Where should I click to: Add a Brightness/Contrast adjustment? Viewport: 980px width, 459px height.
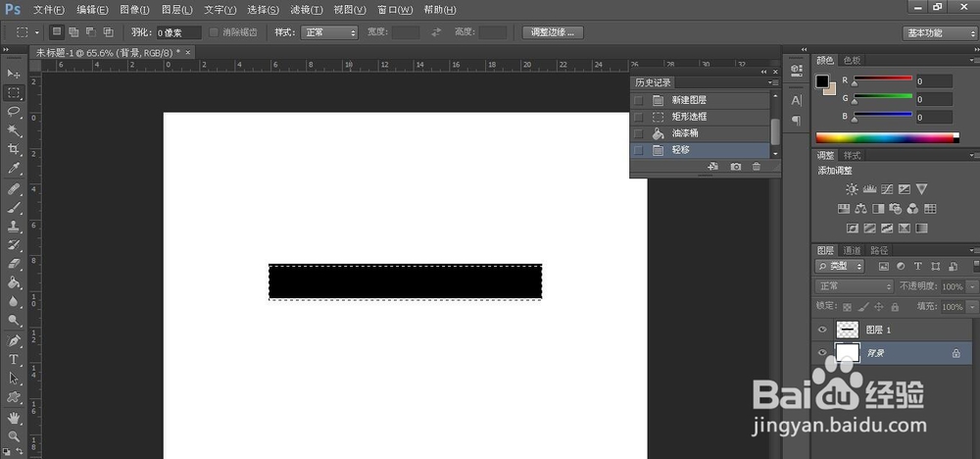tap(852, 189)
